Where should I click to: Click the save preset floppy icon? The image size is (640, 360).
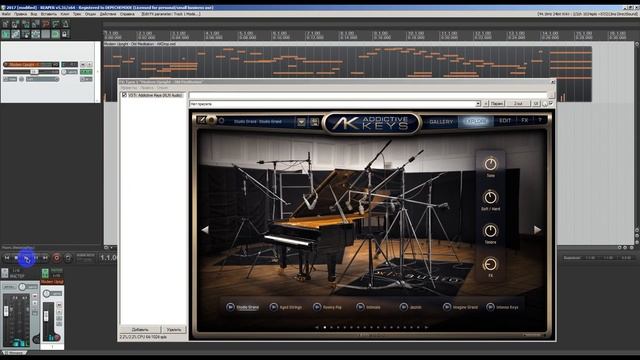pyautogui.click(x=315, y=122)
